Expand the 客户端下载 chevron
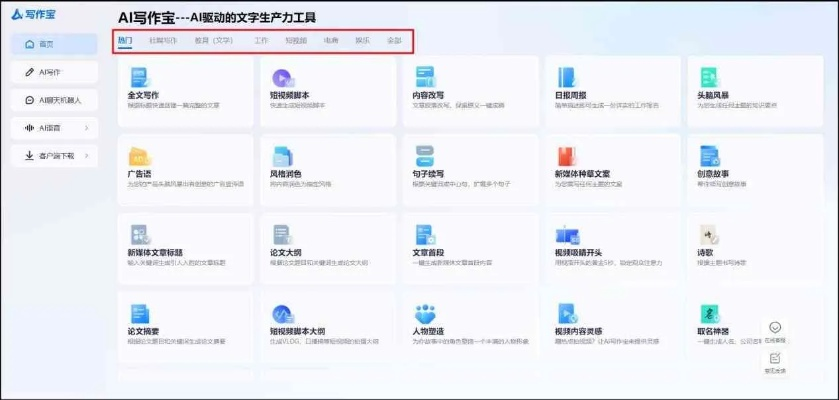This screenshot has width=839, height=400. 87,156
